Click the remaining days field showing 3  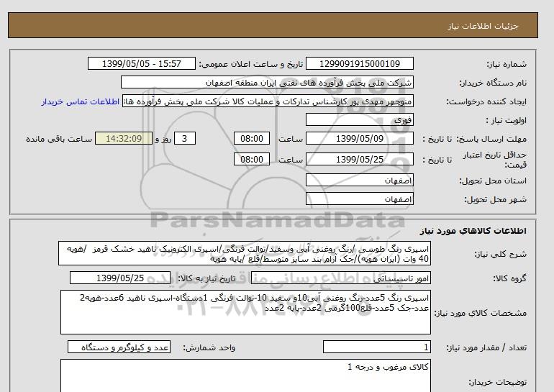click(184, 138)
